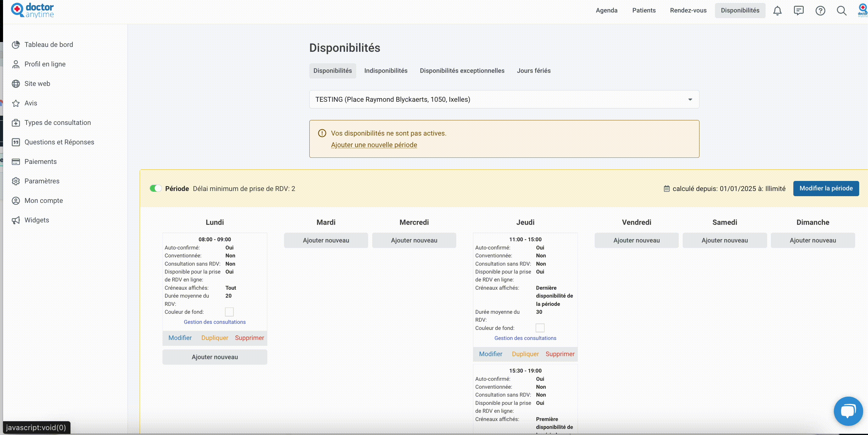The width and height of the screenshot is (868, 435).
Task: Click the Jeudi 11:00 slot background color swatch
Action: pyautogui.click(x=540, y=328)
